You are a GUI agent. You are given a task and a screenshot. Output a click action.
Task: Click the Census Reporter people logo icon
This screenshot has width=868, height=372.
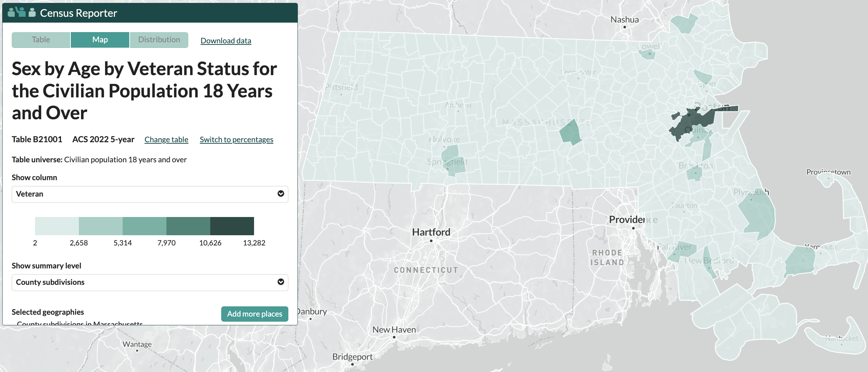(x=22, y=12)
